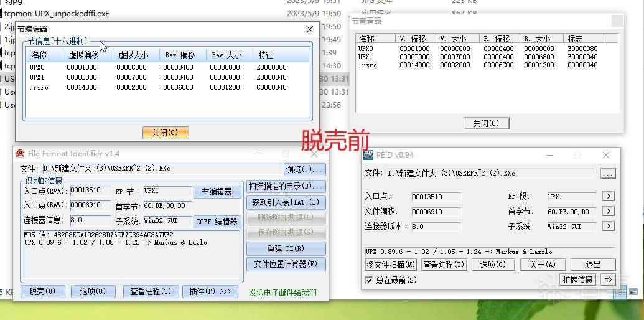Follow the 发送电子邮件给我们 link
The image size is (644, 320).
(x=283, y=293)
